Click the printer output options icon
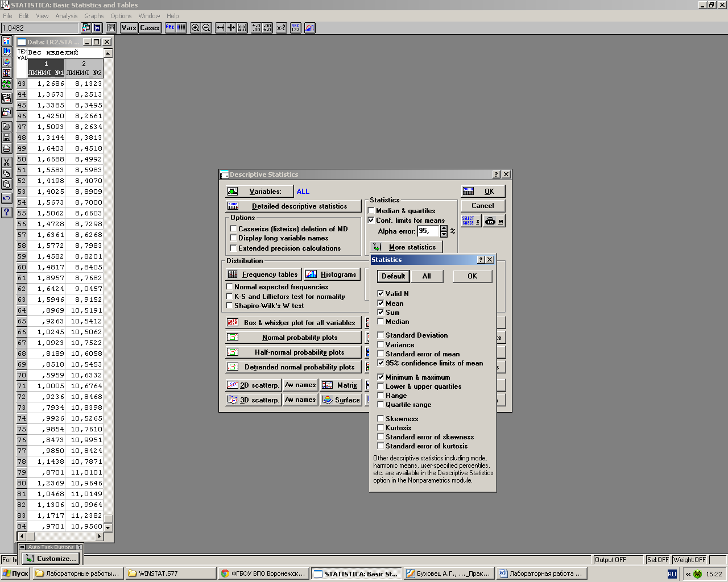 pyautogui.click(x=494, y=221)
